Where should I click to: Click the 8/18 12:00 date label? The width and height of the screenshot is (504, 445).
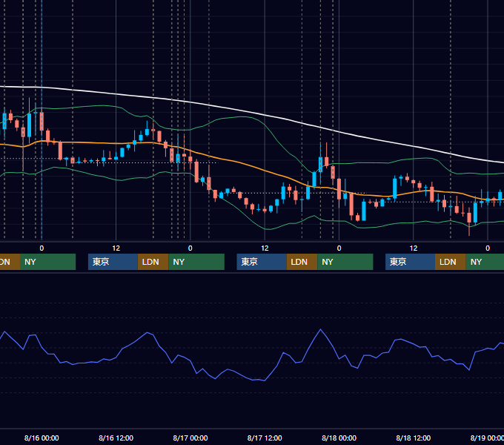[x=414, y=438]
